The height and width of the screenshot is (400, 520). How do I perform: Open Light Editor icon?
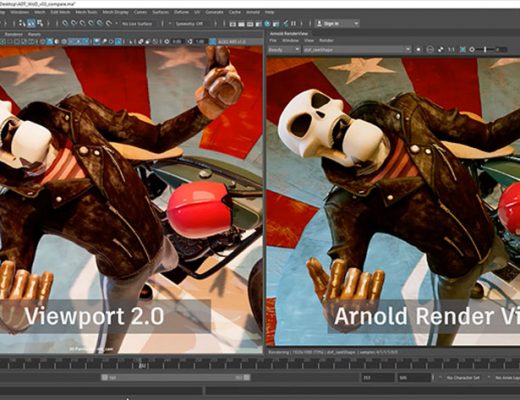[286, 24]
